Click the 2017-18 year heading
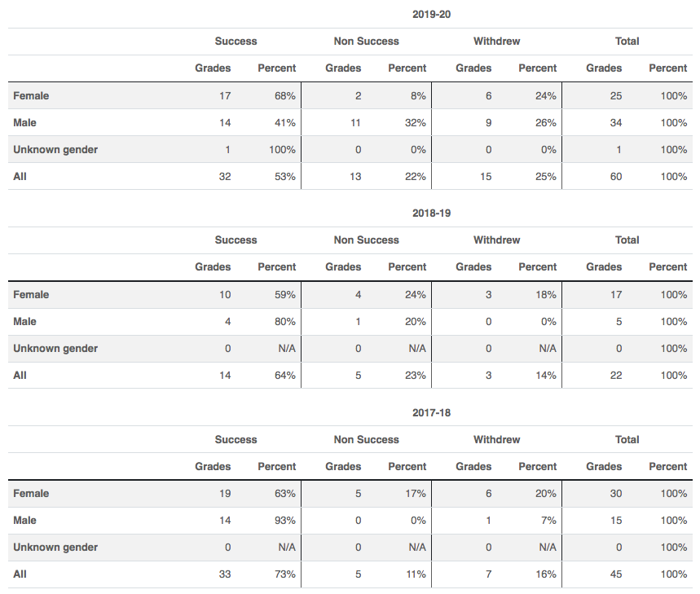The image size is (700, 594). 432,412
